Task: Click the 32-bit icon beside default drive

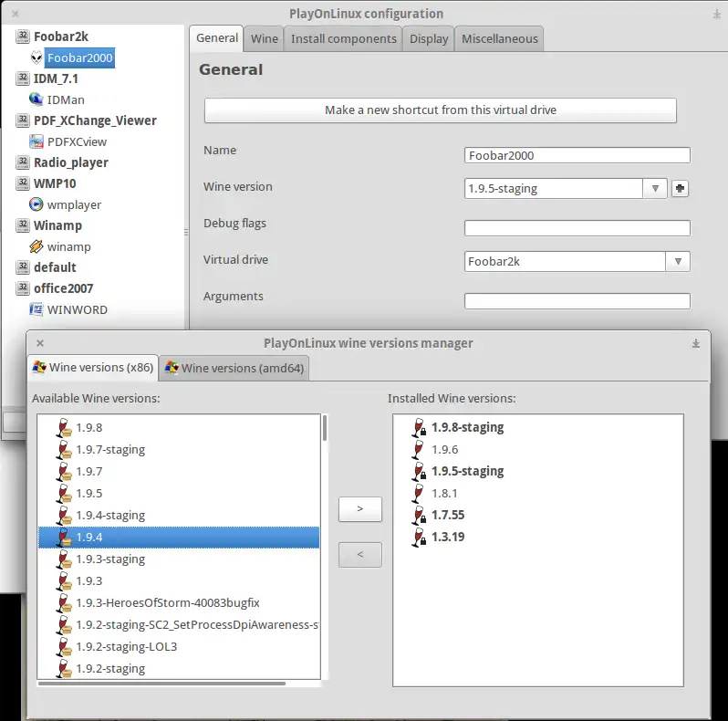Action: [22, 267]
